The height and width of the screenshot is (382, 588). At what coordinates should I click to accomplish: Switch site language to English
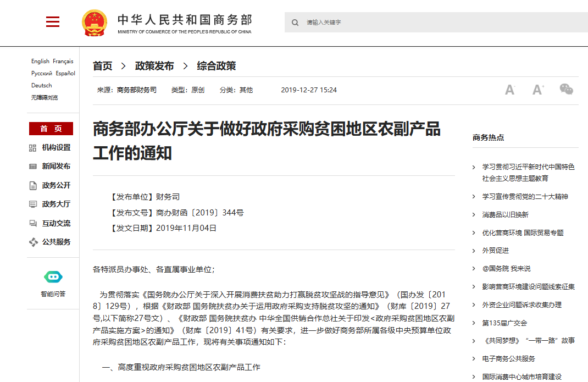(x=40, y=62)
